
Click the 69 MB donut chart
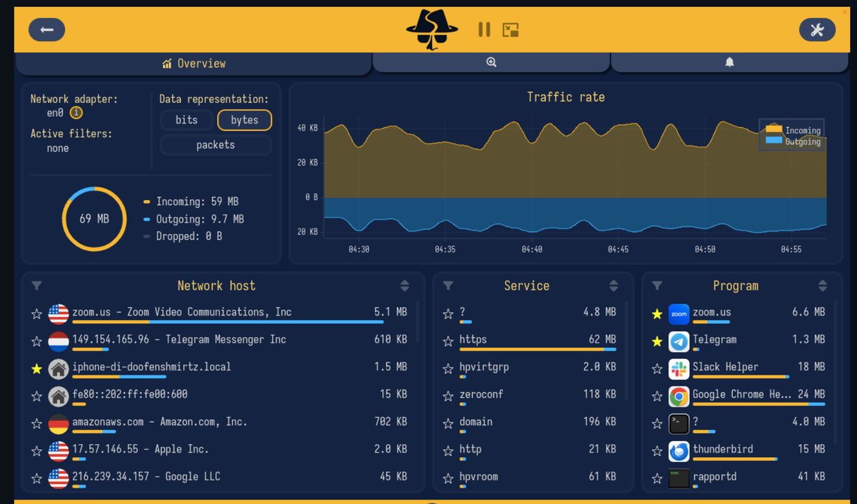tap(94, 219)
